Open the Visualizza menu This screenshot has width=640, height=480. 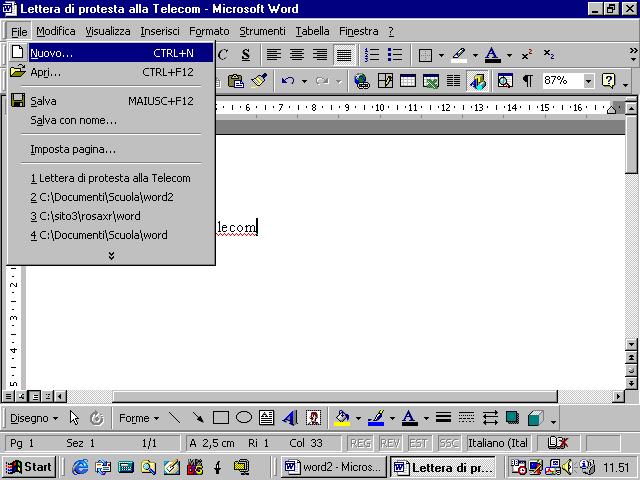click(108, 31)
